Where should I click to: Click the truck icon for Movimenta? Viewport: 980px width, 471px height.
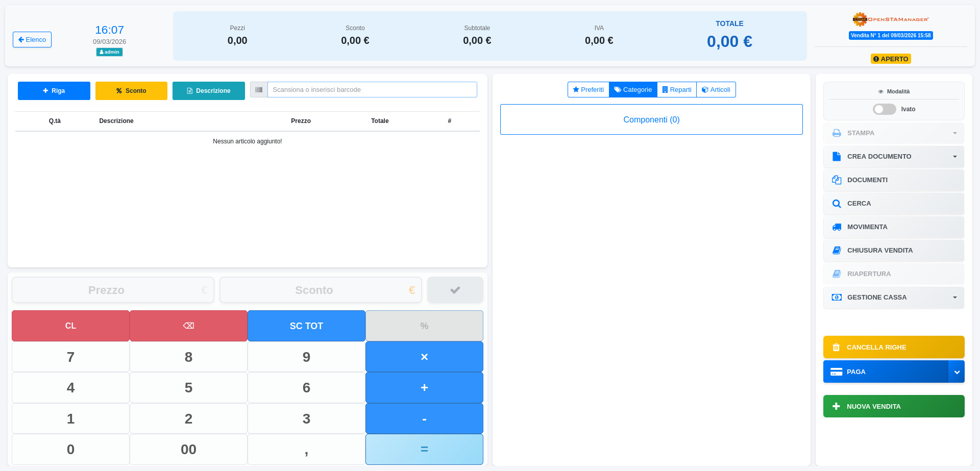(837, 227)
